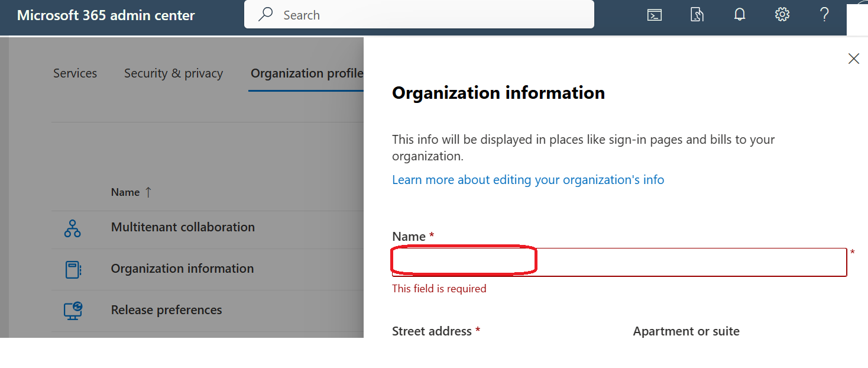
Task: Select the Organization information row
Action: [182, 268]
